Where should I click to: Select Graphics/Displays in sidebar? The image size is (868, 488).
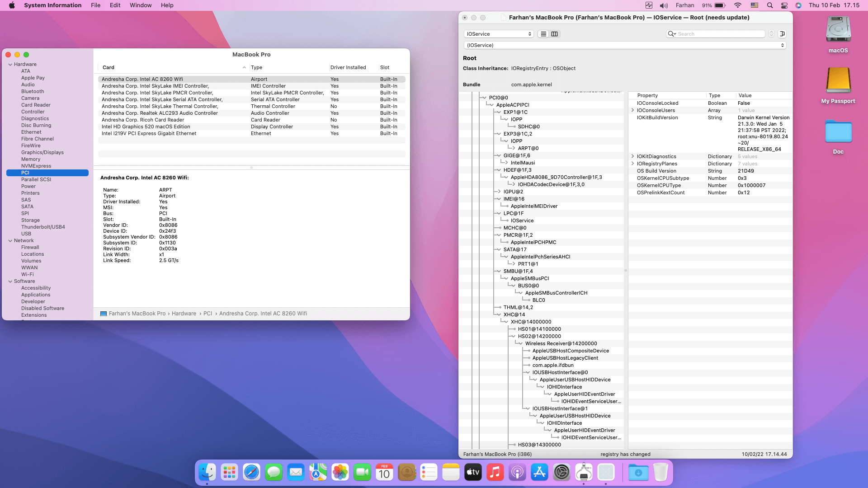click(42, 152)
